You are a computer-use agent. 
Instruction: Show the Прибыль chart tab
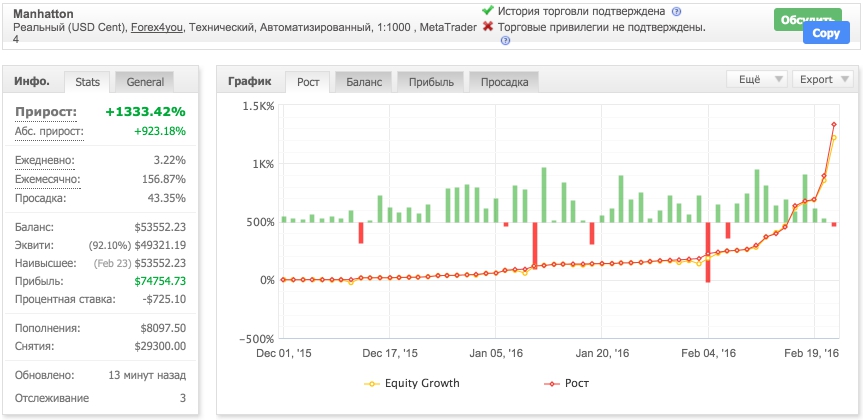432,82
